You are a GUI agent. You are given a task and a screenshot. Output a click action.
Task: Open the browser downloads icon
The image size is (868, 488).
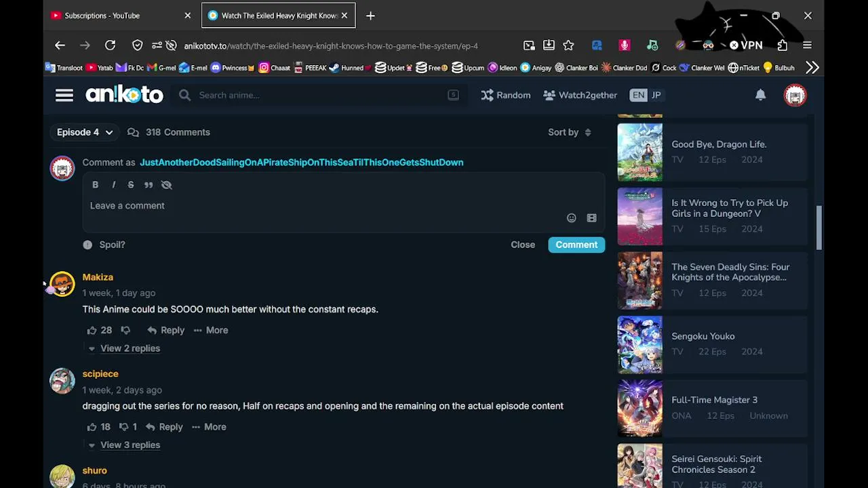click(549, 45)
